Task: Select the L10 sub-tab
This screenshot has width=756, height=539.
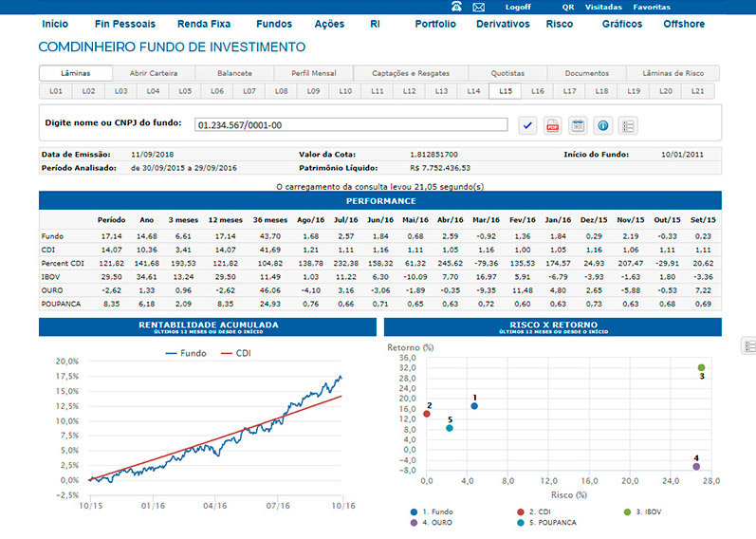Action: (345, 91)
